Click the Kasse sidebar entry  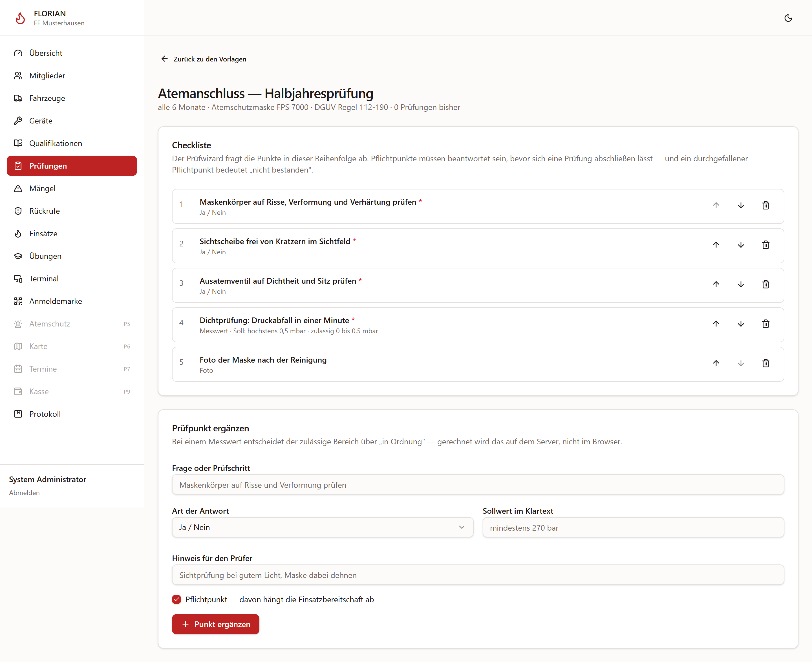point(72,391)
